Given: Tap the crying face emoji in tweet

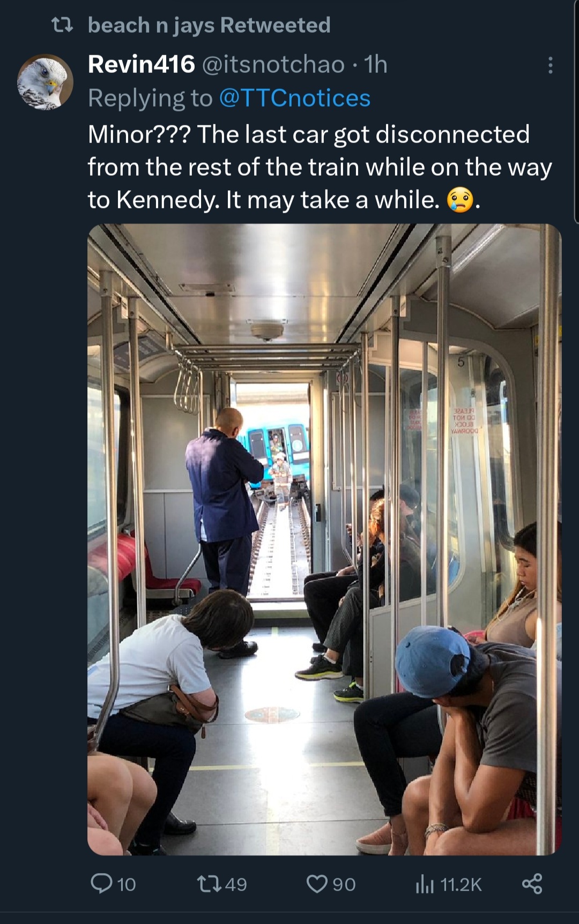Looking at the screenshot, I should pyautogui.click(x=460, y=200).
